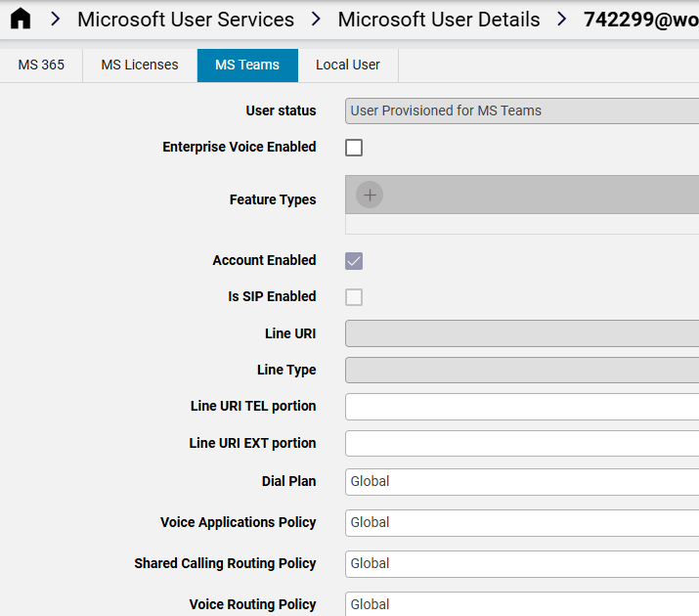This screenshot has height=616, width=699.
Task: Click the 742299@ user breadcrumb
Action: pyautogui.click(x=641, y=20)
